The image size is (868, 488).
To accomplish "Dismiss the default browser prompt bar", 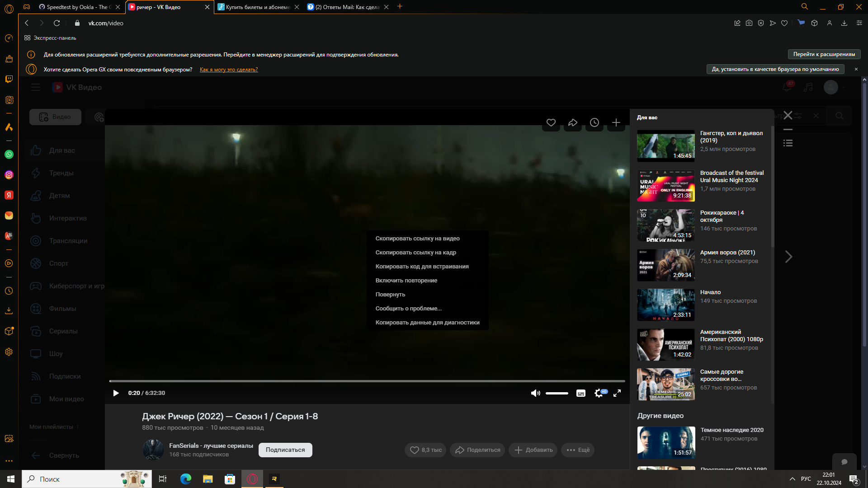I will pyautogui.click(x=856, y=69).
